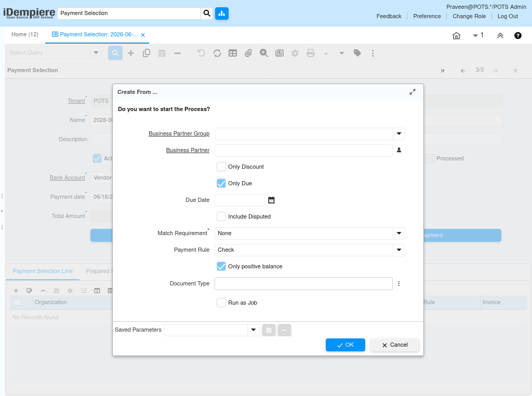Switch to the Home (12) tab
Screen dimensions: 532x396
pos(25,35)
